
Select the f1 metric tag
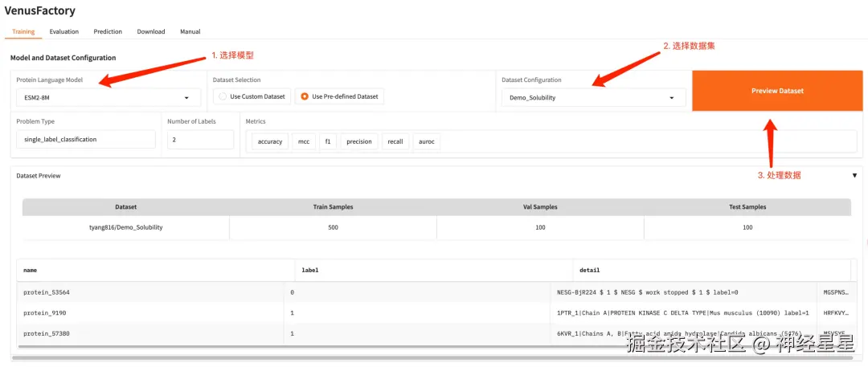(x=328, y=141)
